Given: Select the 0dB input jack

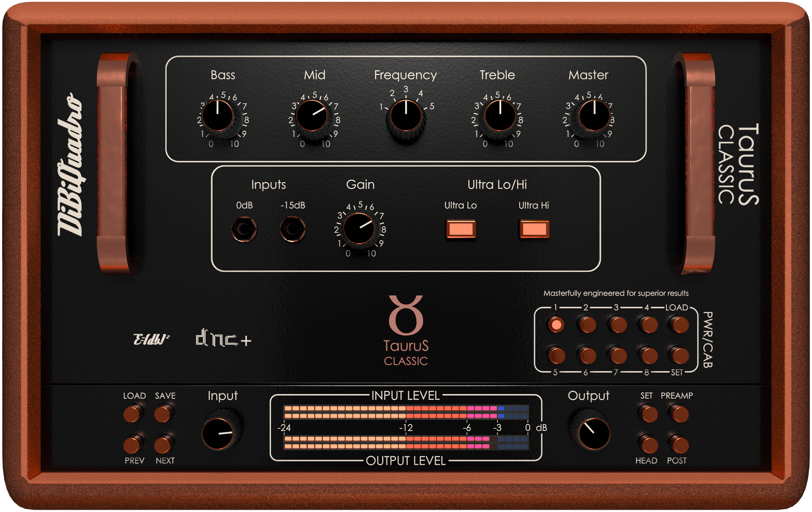Looking at the screenshot, I should point(244,229).
